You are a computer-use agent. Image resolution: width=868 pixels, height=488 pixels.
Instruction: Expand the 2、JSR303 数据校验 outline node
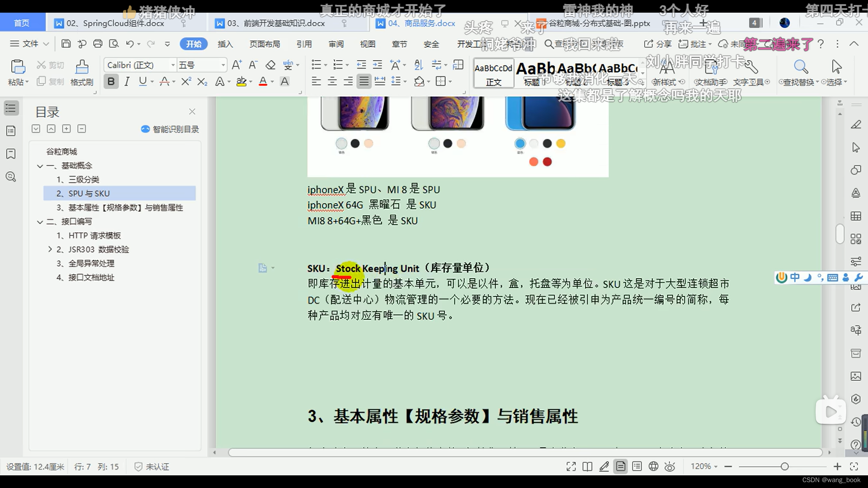[50, 249]
